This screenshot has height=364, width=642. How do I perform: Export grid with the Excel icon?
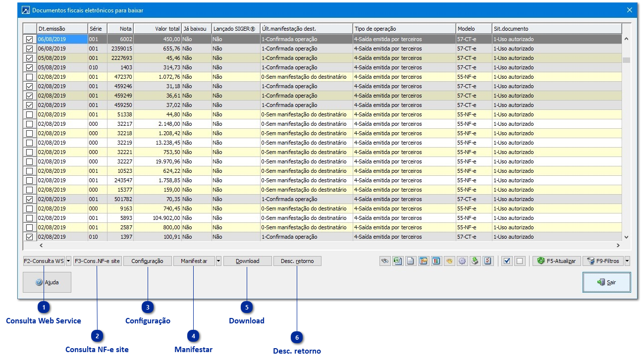coord(398,261)
